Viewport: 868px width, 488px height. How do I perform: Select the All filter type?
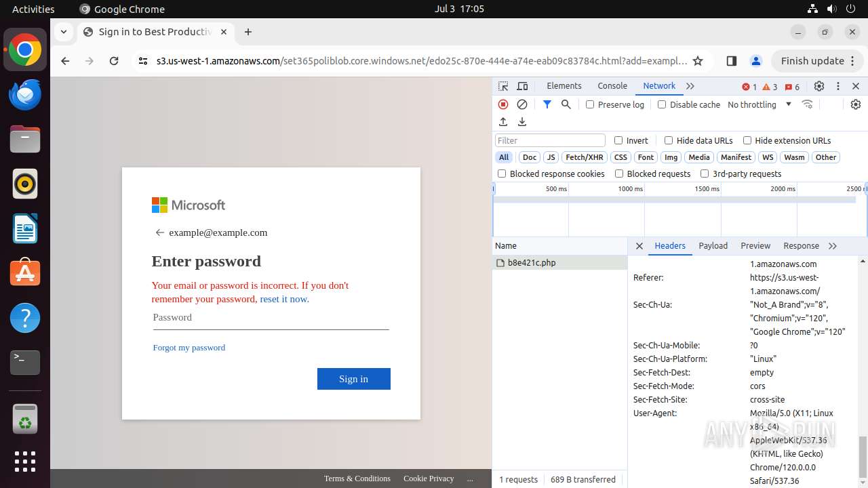[x=504, y=157]
